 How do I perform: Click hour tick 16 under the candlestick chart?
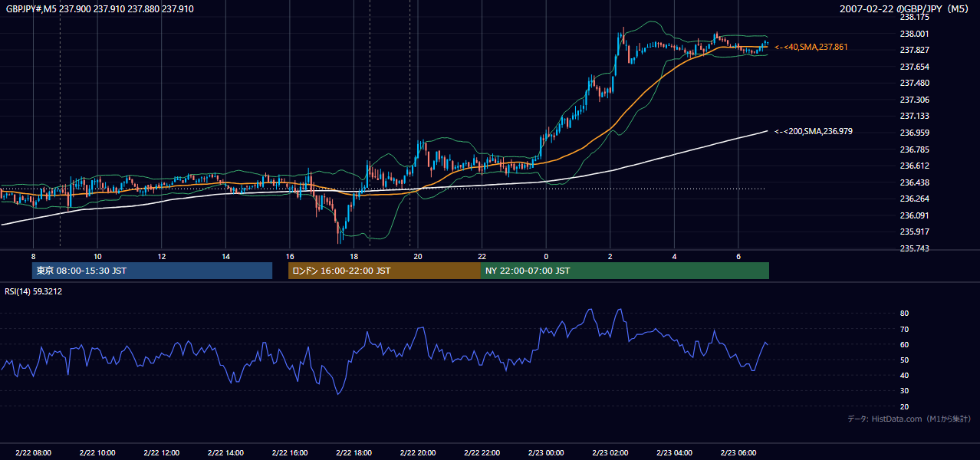point(290,256)
